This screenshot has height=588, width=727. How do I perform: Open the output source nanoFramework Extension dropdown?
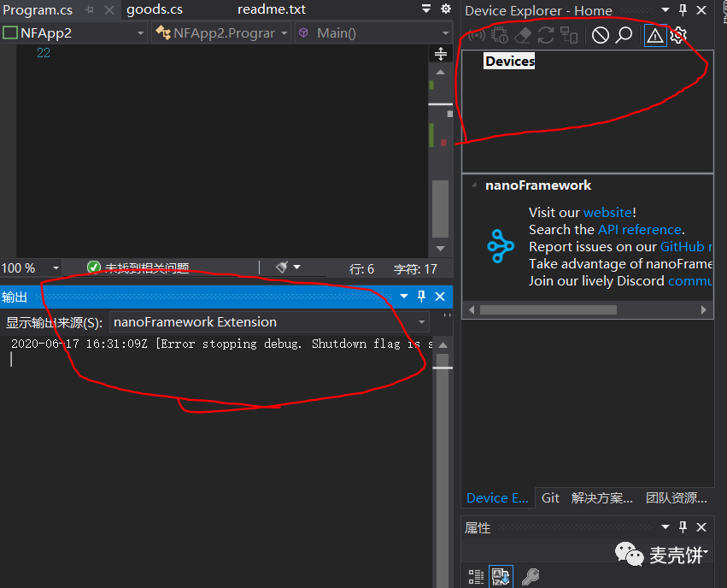pos(269,322)
